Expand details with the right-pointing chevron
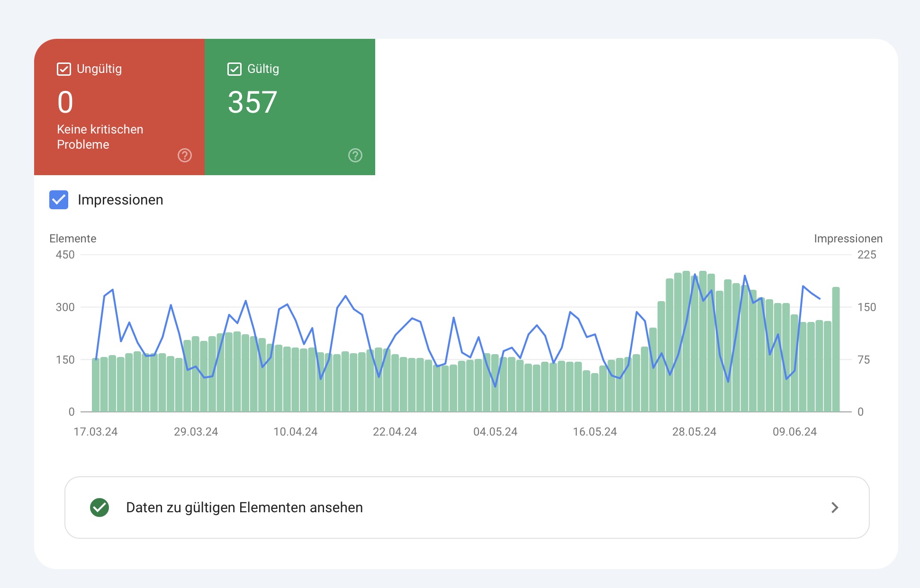 pos(835,508)
